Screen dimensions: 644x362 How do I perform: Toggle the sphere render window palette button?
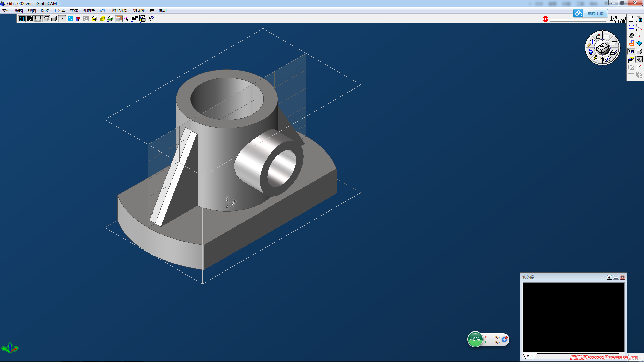pos(639,59)
